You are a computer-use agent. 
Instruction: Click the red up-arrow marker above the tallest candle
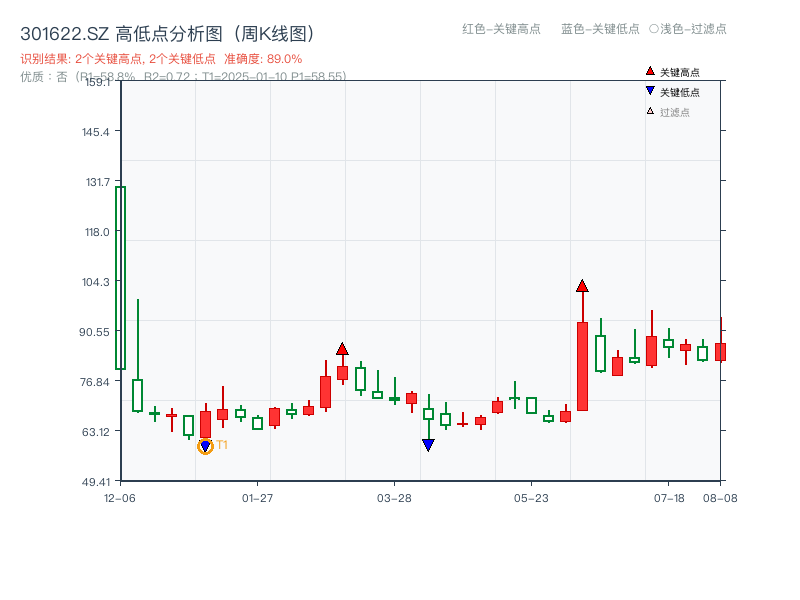click(583, 286)
